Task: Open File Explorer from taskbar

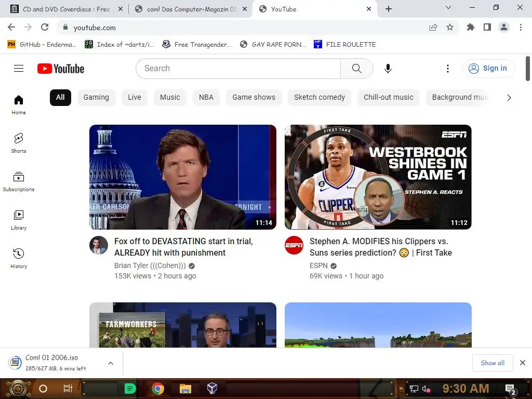Action: click(x=185, y=389)
